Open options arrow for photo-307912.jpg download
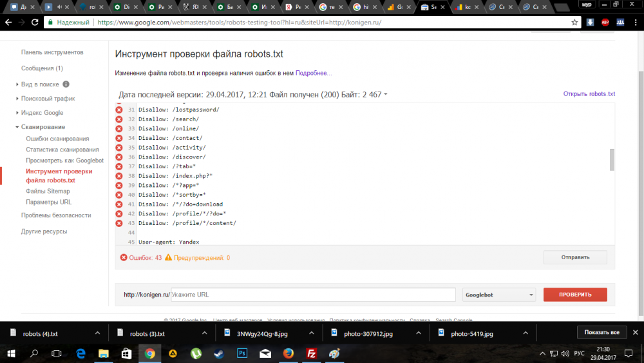Viewport: 644px width, 363px height. [419, 333]
